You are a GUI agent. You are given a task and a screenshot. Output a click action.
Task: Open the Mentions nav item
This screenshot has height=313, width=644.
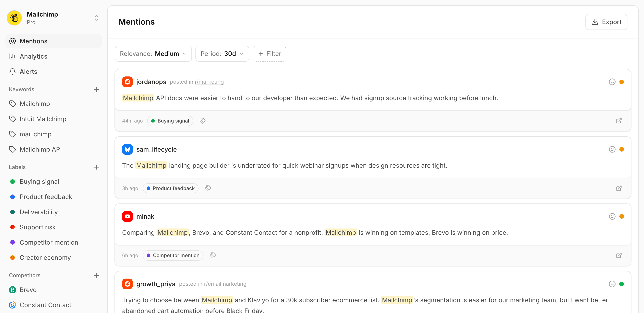pos(53,41)
